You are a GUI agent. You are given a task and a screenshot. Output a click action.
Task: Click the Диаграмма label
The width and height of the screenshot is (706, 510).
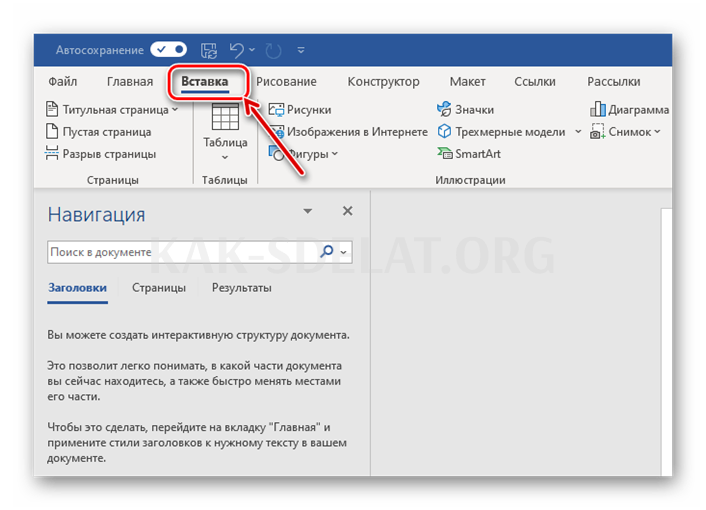coord(638,109)
